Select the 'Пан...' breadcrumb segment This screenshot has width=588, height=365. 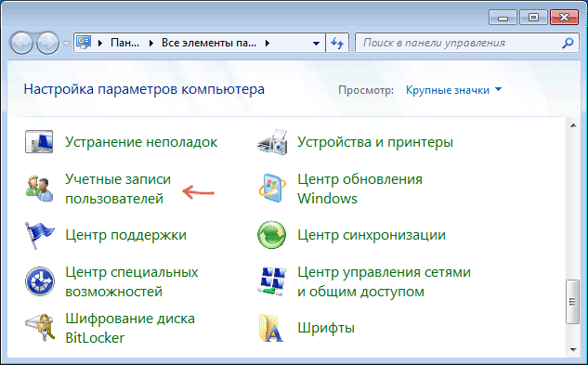pos(124,43)
